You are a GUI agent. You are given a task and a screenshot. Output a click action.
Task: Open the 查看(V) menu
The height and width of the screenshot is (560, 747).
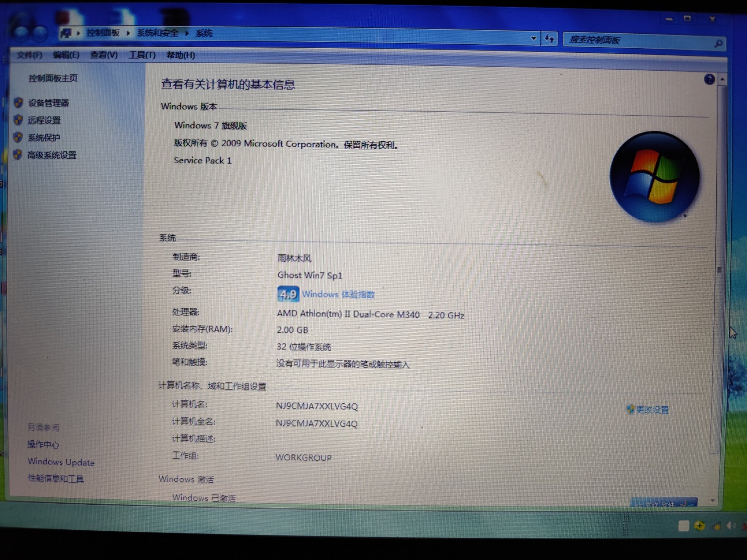tap(104, 55)
